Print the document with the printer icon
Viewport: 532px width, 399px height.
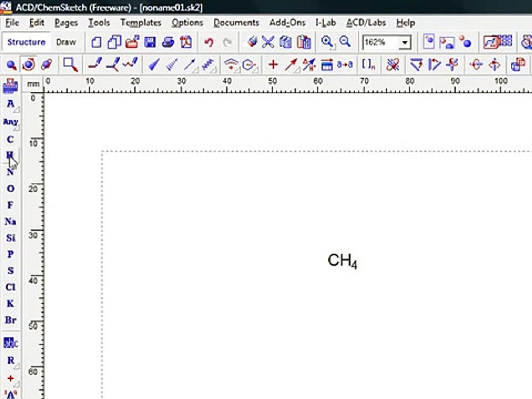[168, 42]
